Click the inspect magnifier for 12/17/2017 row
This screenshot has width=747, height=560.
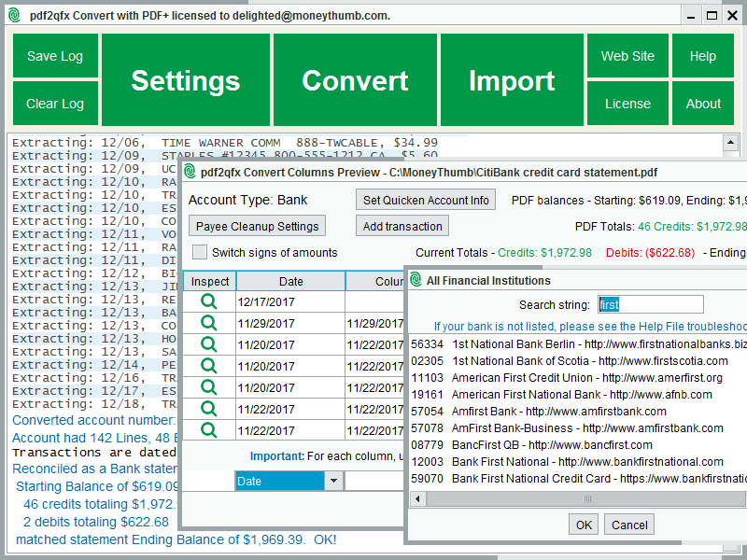pos(208,301)
